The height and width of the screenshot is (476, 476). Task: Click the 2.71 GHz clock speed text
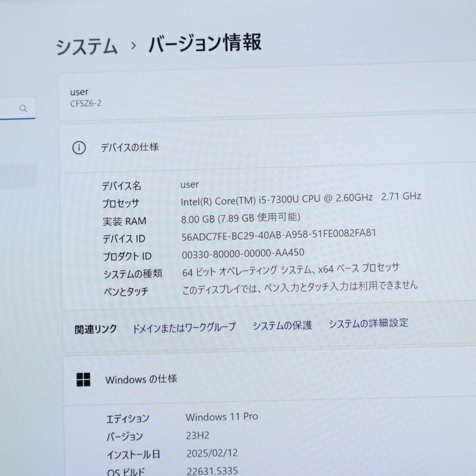(x=401, y=196)
